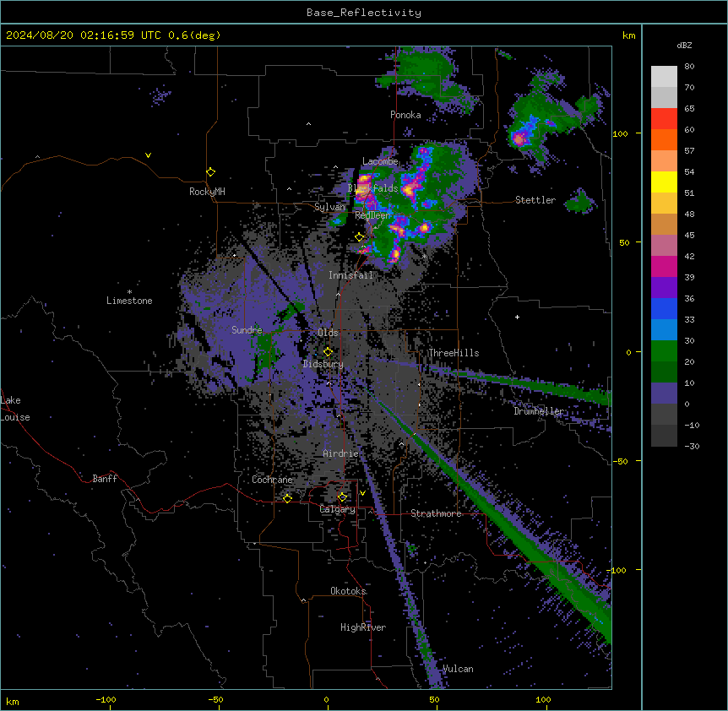Click the Strathmore city label
This screenshot has width=728, height=711.
point(436,513)
